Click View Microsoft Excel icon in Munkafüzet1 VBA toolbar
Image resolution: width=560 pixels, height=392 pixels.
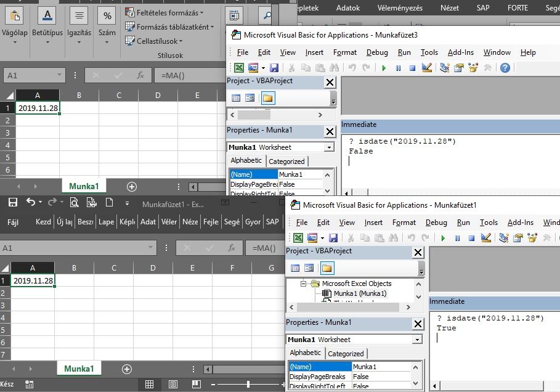[x=298, y=238]
